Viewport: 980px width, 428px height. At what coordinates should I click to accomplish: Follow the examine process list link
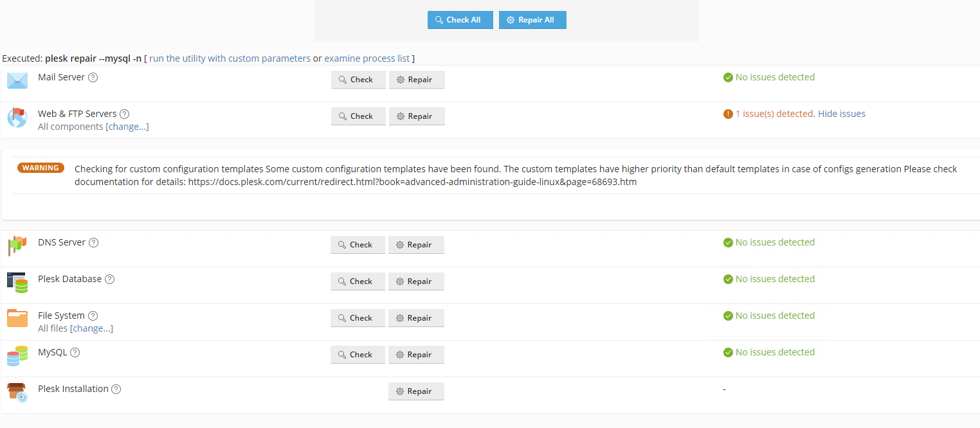pyautogui.click(x=367, y=58)
